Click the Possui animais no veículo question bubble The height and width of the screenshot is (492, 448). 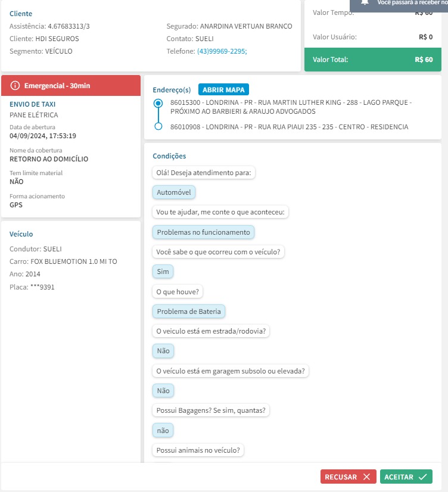(x=199, y=450)
